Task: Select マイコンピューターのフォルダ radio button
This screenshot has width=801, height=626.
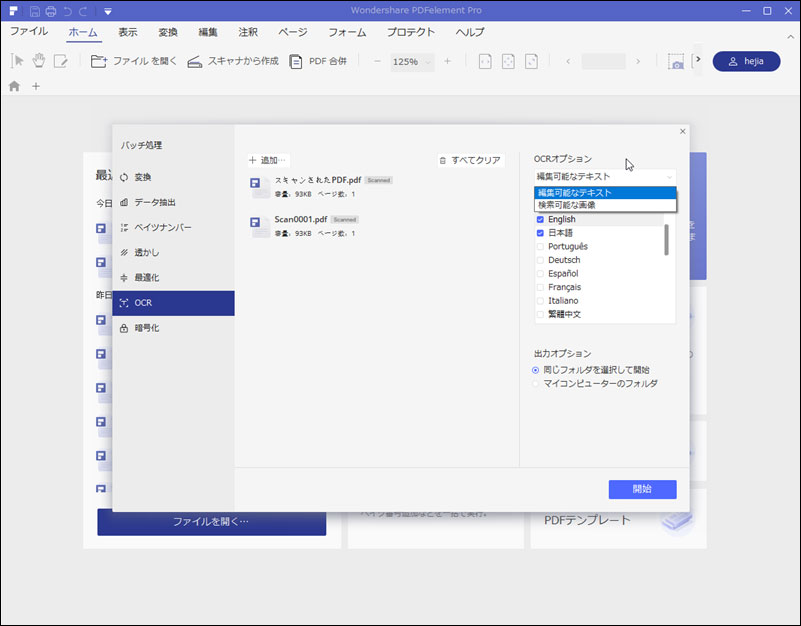Action: coord(535,384)
